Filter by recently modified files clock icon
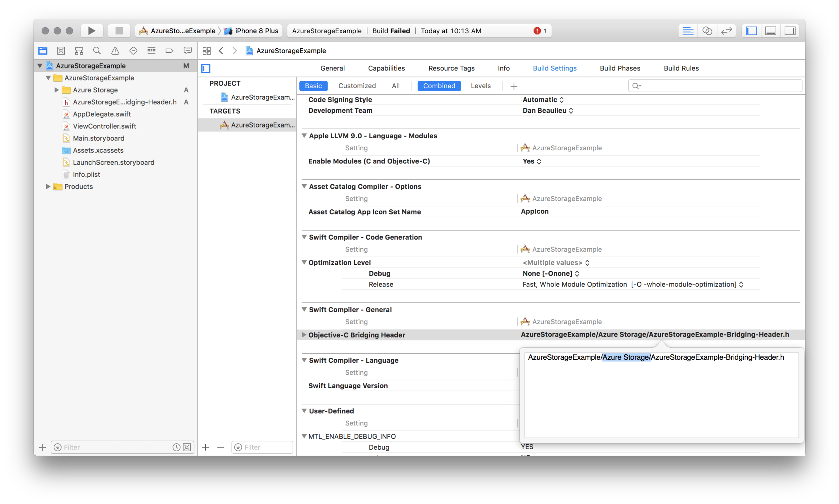Viewport: 839px width, 504px height. click(176, 447)
